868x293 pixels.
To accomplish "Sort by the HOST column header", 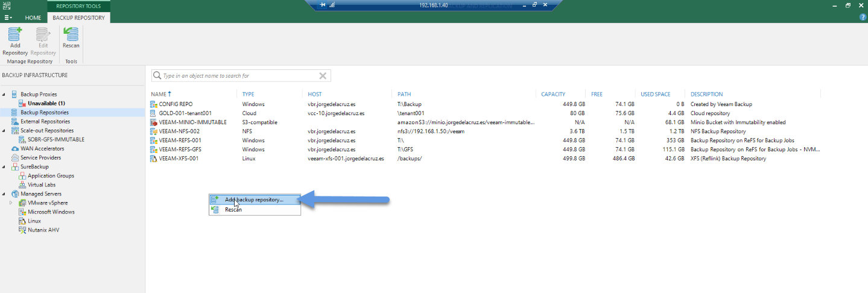I will [x=314, y=94].
